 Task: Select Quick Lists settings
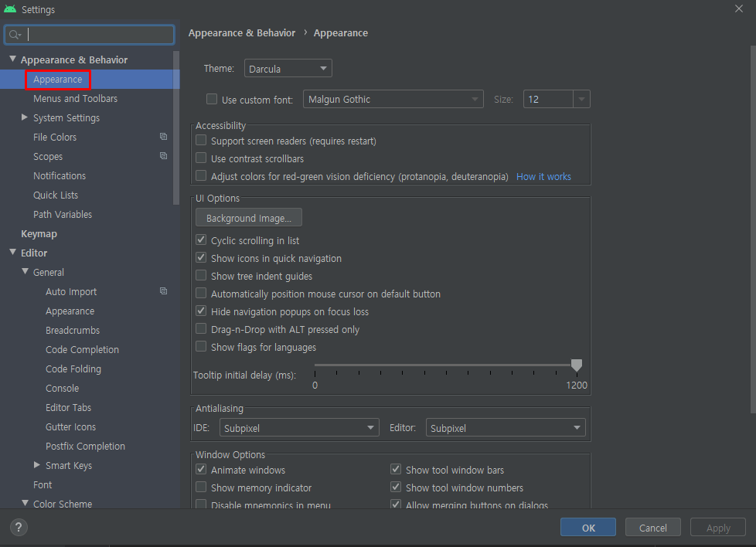point(56,195)
